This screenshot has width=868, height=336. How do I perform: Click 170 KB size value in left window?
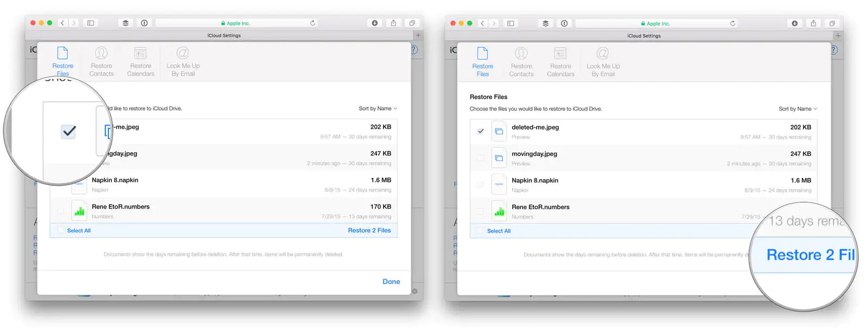[x=381, y=206]
